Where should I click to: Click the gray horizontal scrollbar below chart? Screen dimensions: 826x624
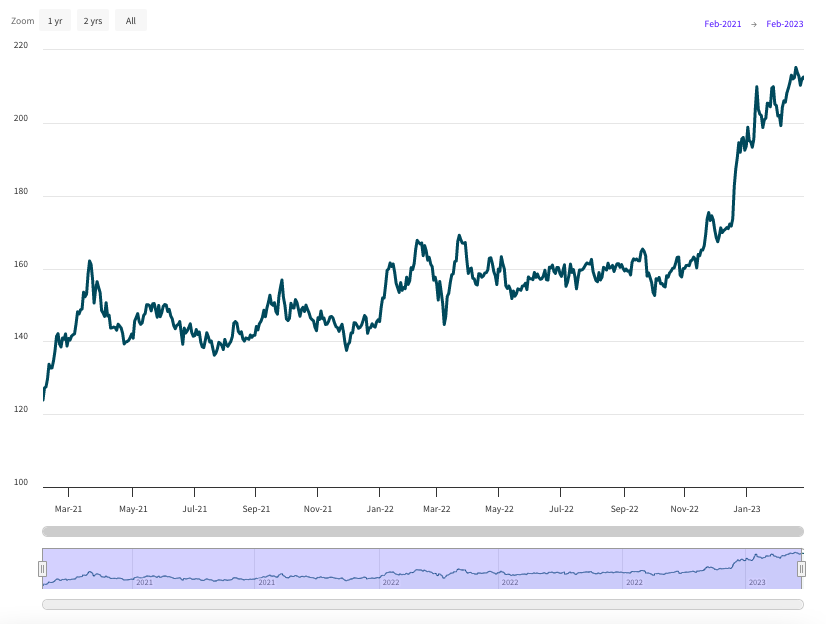click(422, 531)
